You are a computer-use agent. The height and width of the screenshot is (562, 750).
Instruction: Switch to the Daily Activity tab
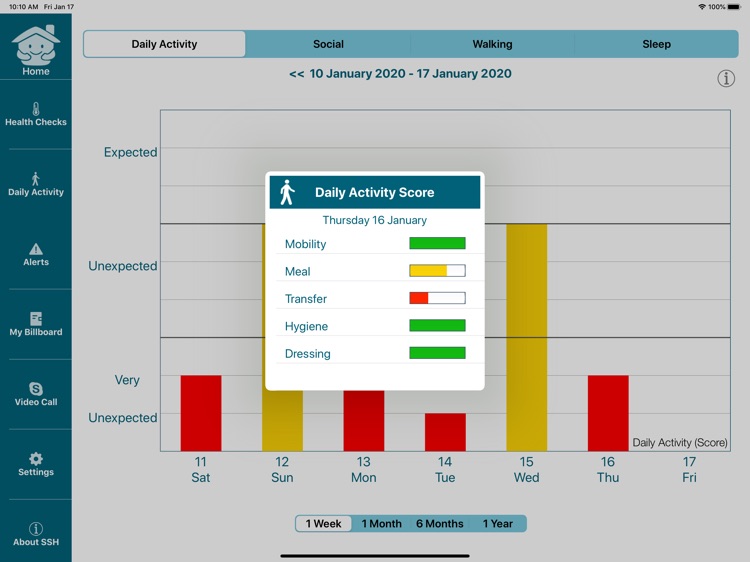165,44
